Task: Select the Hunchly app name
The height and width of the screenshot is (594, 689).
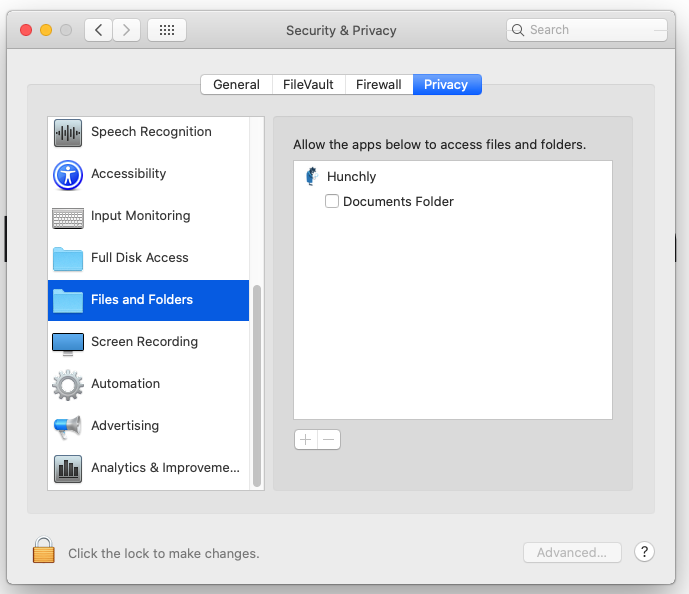Action: click(352, 177)
